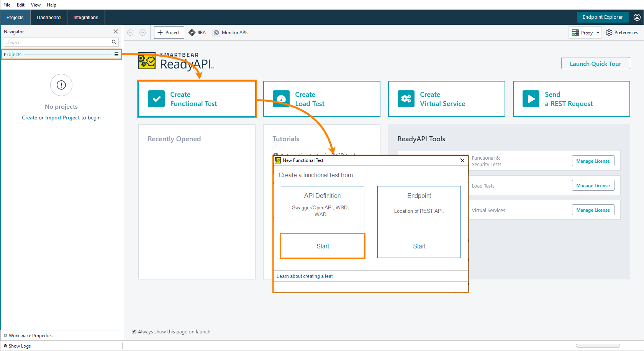Image resolution: width=644 pixels, height=351 pixels.
Task: Click Launch Quick Tour button
Action: [595, 64]
